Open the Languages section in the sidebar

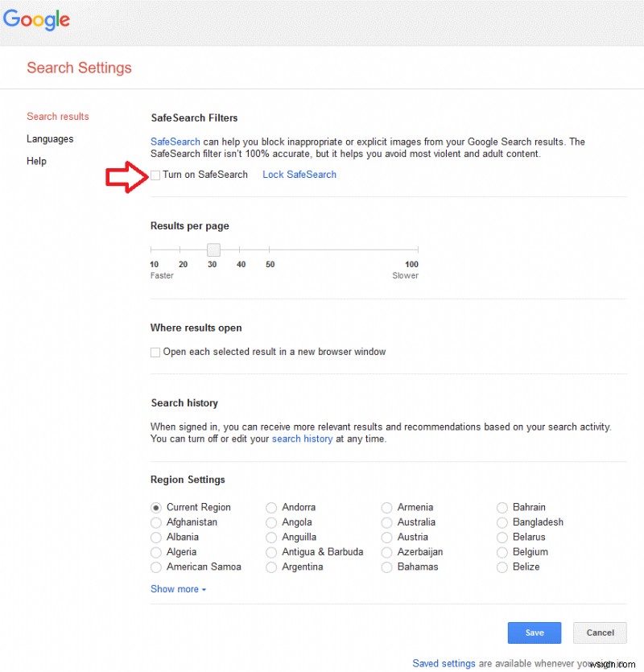[x=50, y=138]
